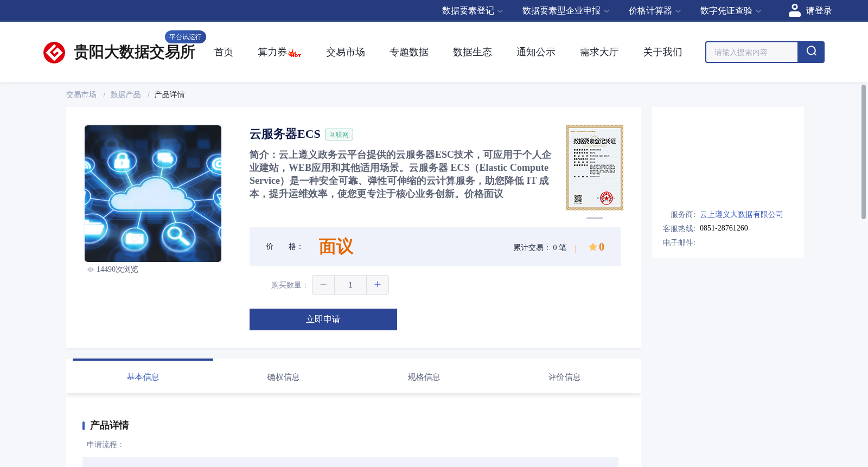
Task: Click the 面议 price text
Action: (x=336, y=247)
